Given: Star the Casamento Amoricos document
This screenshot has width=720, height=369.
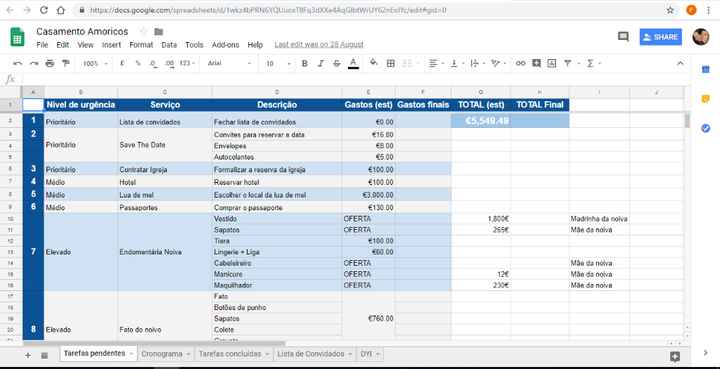Looking at the screenshot, I should click(143, 32).
